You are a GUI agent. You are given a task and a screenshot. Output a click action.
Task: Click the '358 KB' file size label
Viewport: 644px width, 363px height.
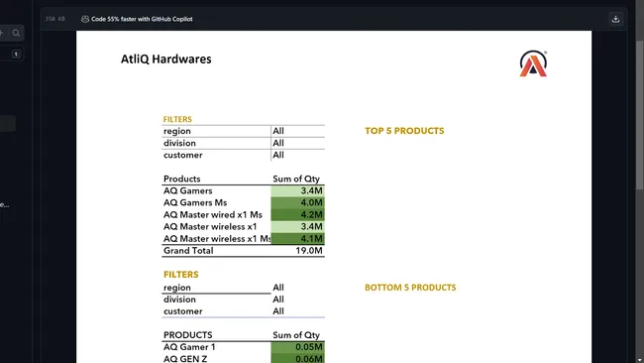coord(55,19)
